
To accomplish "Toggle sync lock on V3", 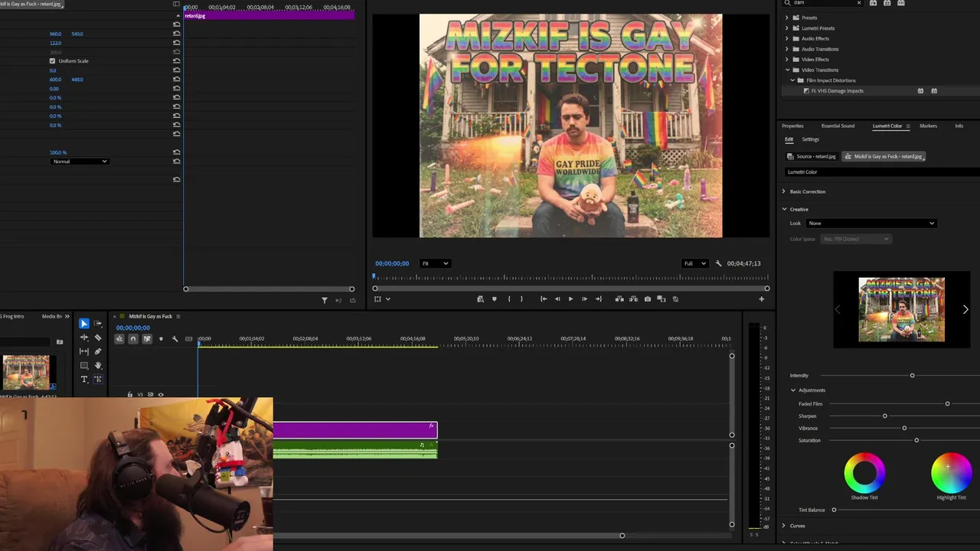I will [x=151, y=395].
